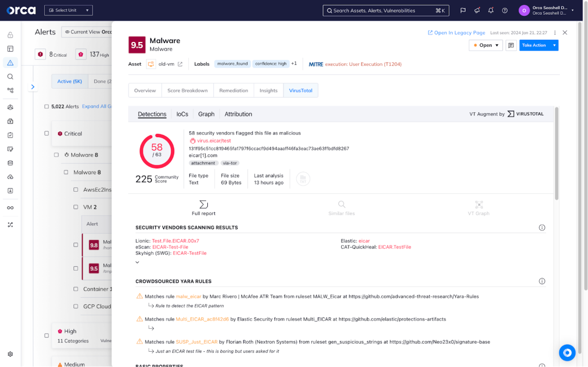This screenshot has height=367, width=588.
Task: Check the 9.5 alert row checkbox
Action: (76, 268)
